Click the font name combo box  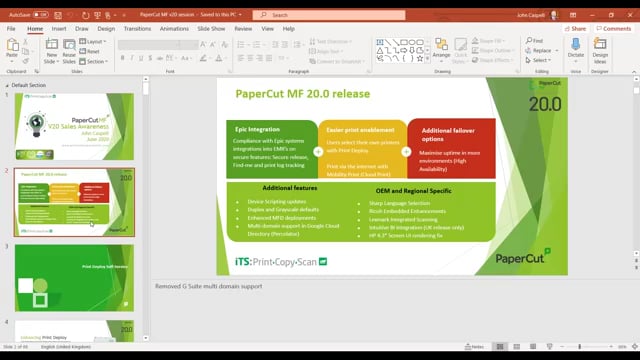pyautogui.click(x=149, y=44)
